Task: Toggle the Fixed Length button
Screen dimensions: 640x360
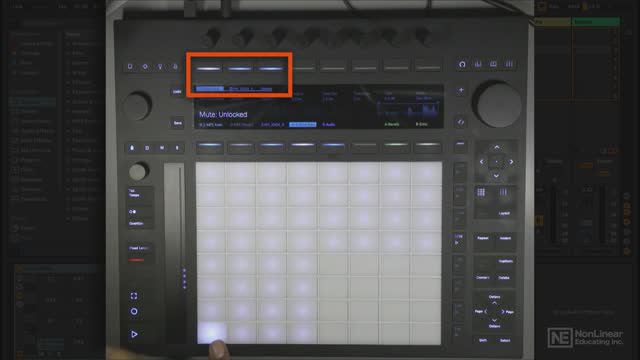Action: click(x=139, y=248)
